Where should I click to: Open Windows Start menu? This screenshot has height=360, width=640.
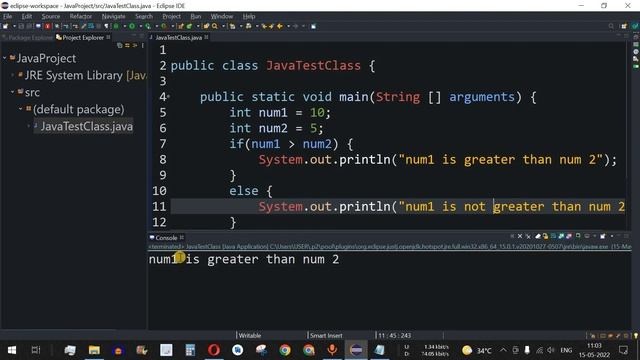click(x=12, y=350)
